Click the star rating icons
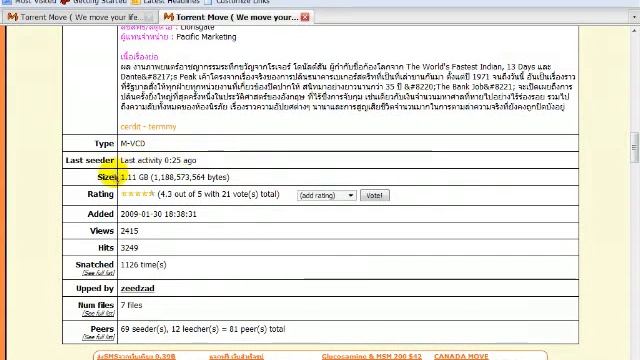 138,194
